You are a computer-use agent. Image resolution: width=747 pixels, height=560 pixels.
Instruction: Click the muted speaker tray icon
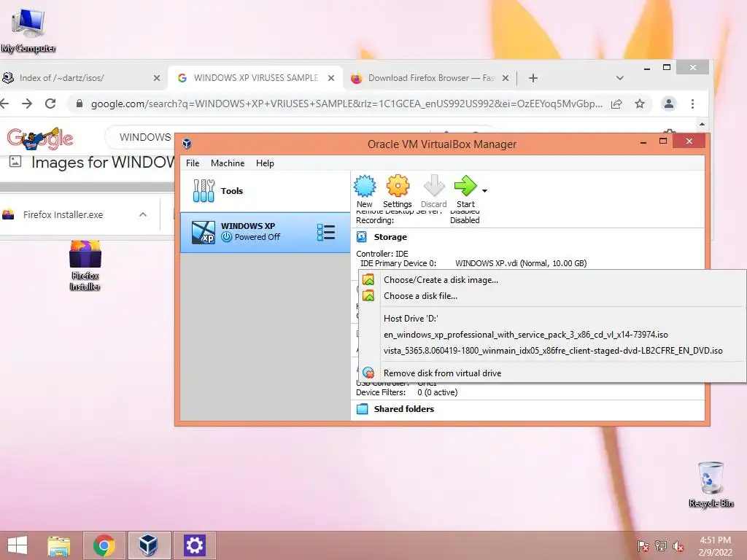coord(678,545)
